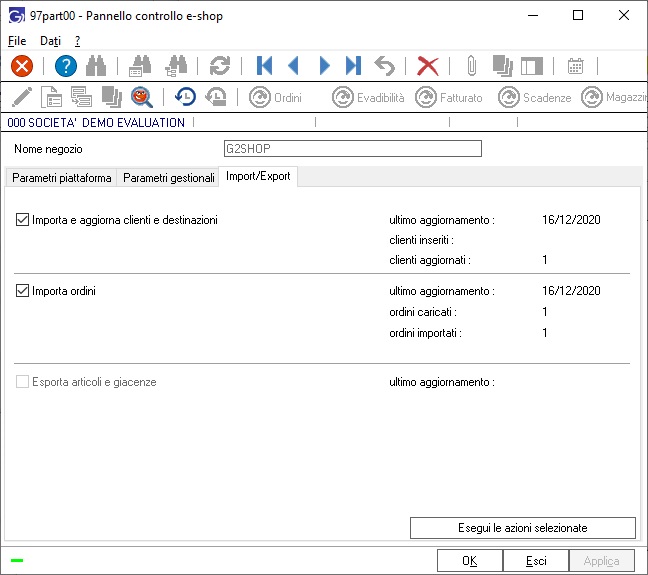The height and width of the screenshot is (575, 648).
Task: Go to next record arrow icon
Action: click(325, 66)
